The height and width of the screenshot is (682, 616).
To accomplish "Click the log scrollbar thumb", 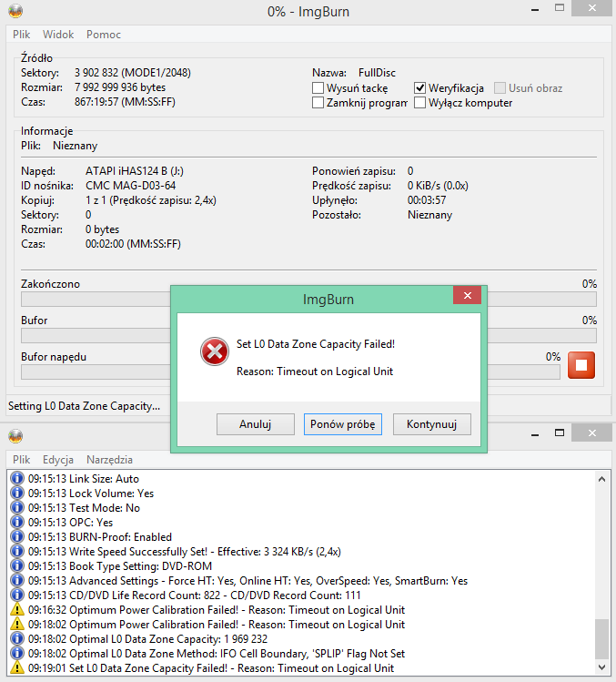I will 601,639.
